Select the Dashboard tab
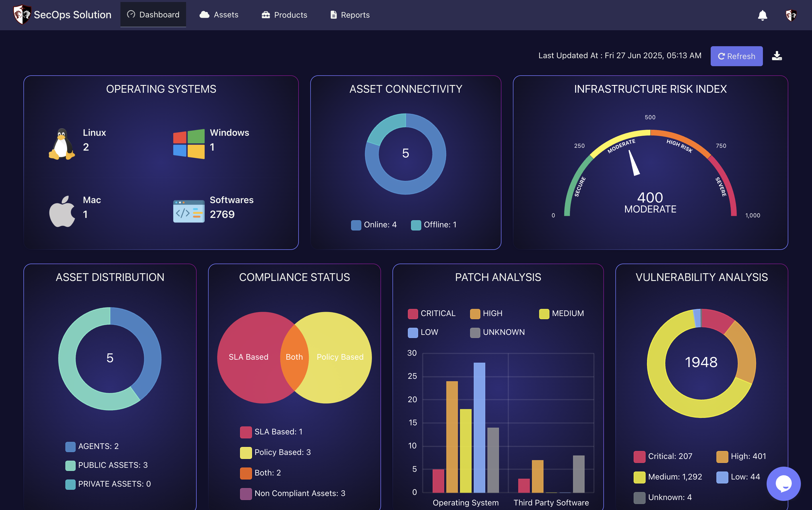 pos(153,15)
